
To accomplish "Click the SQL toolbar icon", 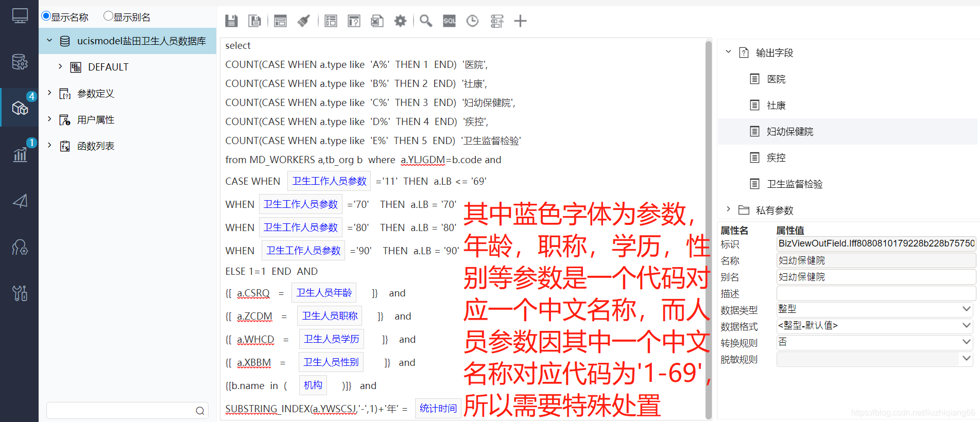I will 449,21.
